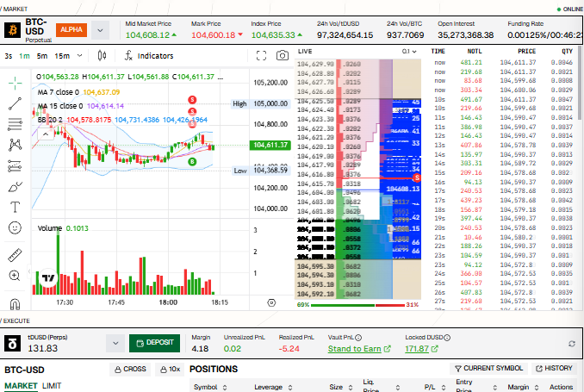Open the emoji icons tool
Viewport: 584px width, 392px height.
15,227
